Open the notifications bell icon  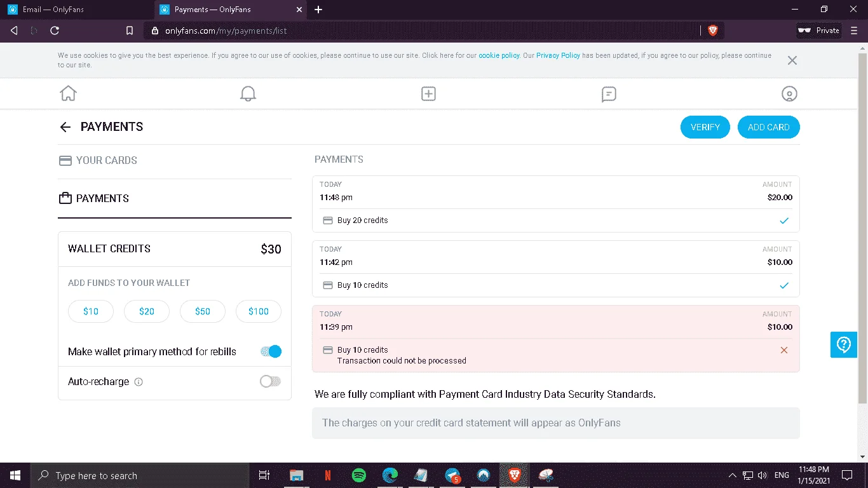coord(248,94)
